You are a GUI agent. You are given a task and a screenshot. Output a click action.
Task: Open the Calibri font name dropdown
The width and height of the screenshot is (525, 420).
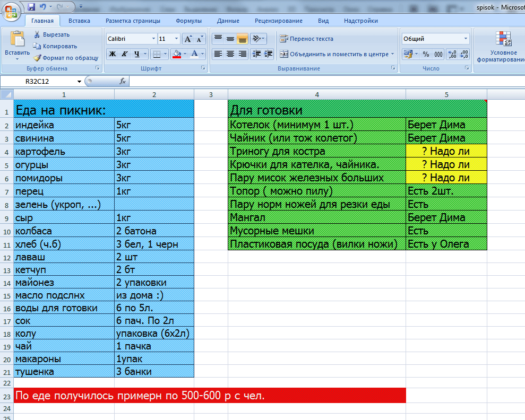click(153, 39)
